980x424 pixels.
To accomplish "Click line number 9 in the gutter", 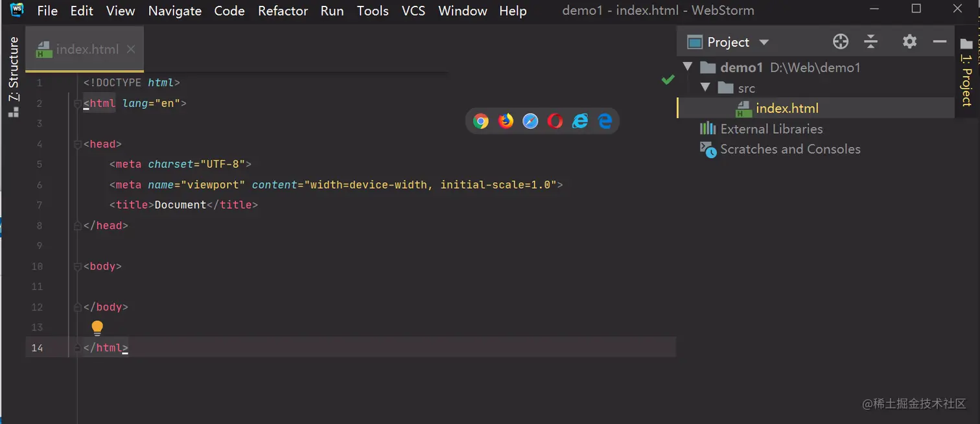I will [x=40, y=246].
